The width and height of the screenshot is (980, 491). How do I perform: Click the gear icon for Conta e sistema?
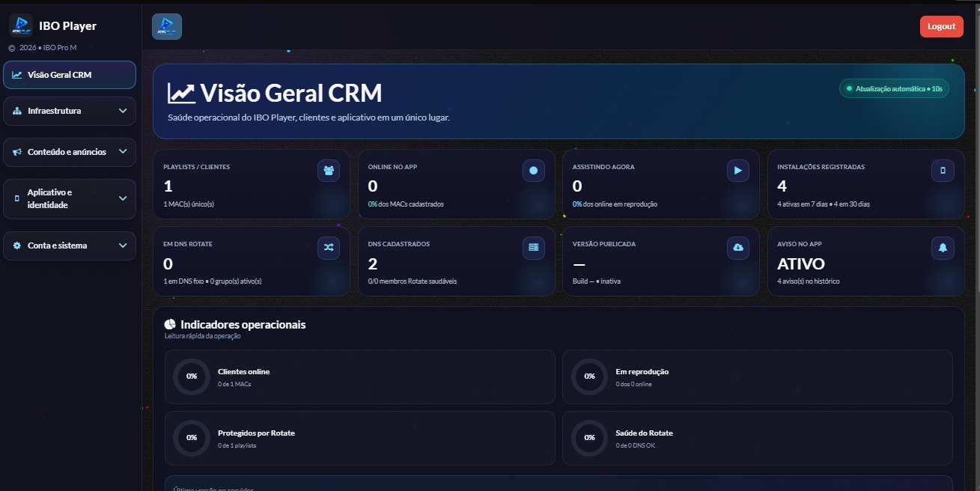tap(17, 246)
